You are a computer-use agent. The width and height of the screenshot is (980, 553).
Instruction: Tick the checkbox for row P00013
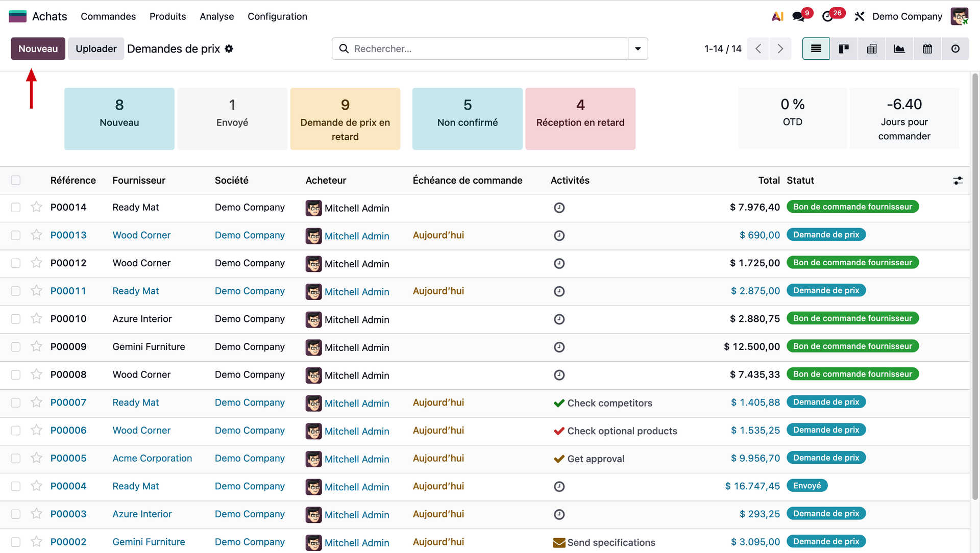(16, 235)
